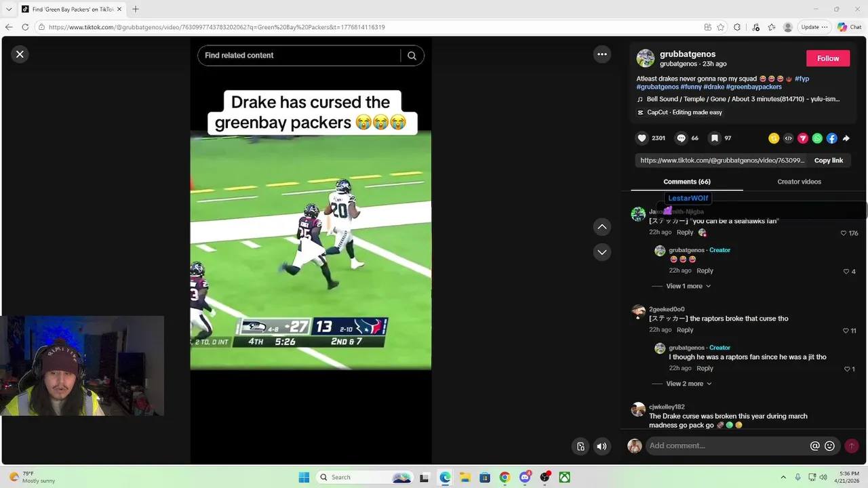Screen dimensions: 868x488
Task: Reply to the 'you can be a seahawks fan' comment
Action: tap(685, 232)
